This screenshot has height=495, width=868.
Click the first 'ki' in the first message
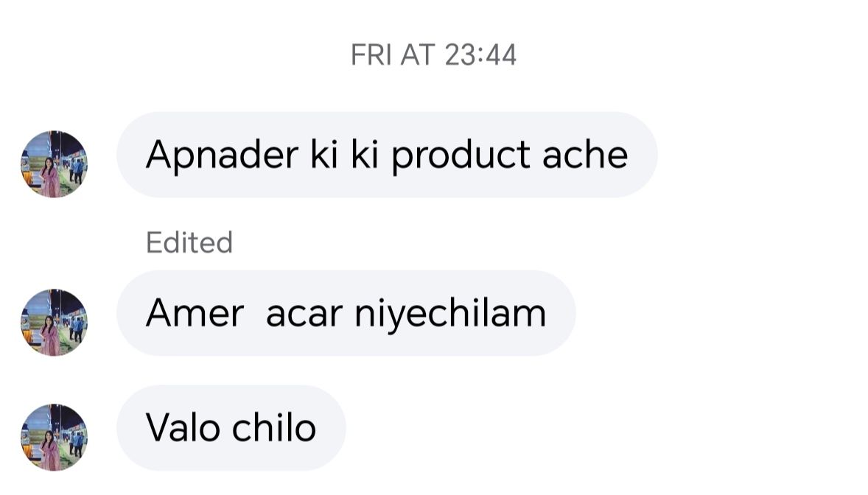323,155
